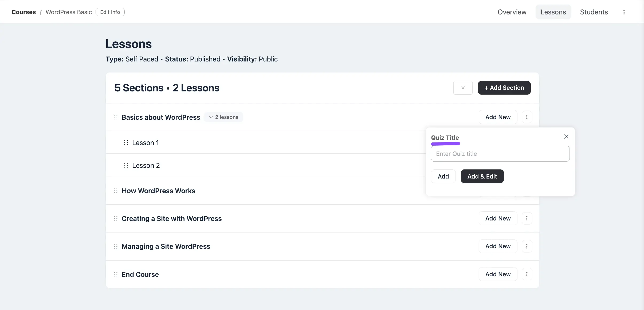
Task: Click Add New for Creating a Site with WordPress
Action: (498, 218)
